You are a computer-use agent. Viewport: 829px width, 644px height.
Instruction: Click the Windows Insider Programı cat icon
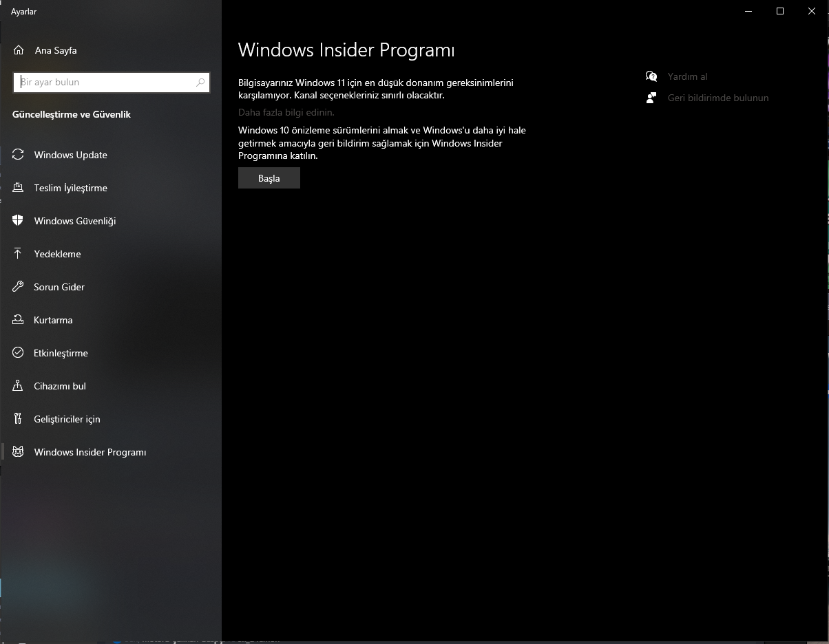[x=19, y=452]
